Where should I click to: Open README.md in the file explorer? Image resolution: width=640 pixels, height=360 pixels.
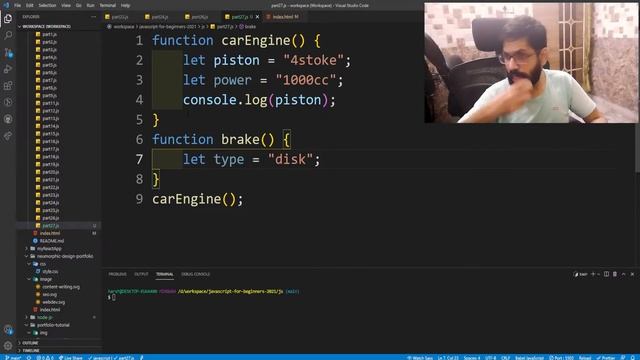click(58, 241)
